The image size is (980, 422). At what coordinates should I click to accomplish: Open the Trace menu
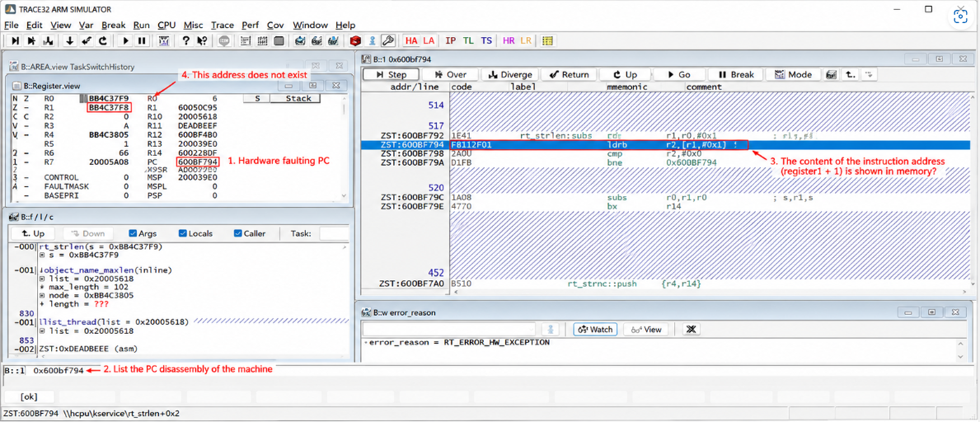(223, 25)
